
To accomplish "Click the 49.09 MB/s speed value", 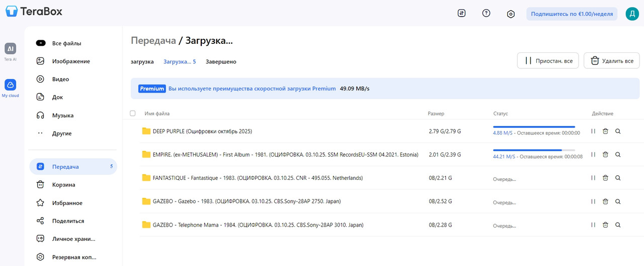I will point(355,89).
